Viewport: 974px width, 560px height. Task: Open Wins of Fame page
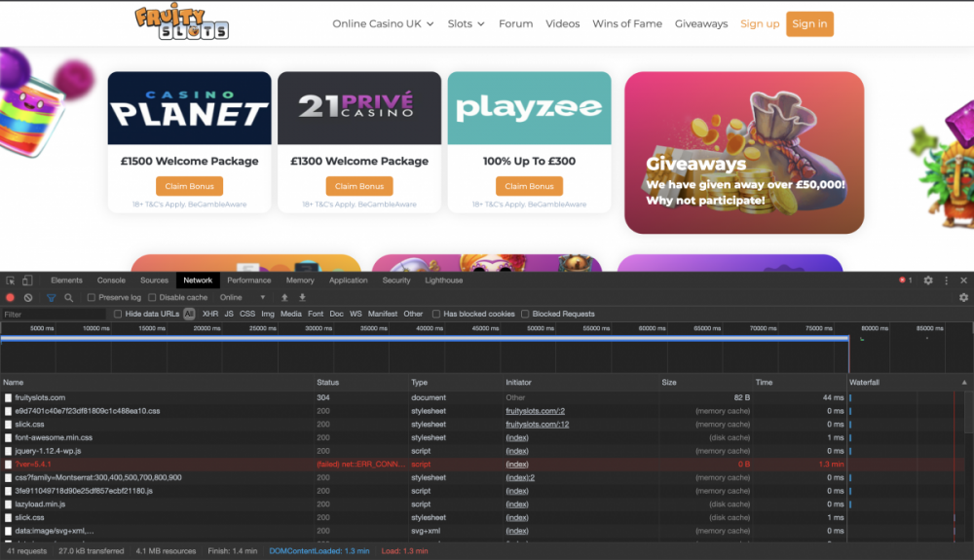[627, 23]
